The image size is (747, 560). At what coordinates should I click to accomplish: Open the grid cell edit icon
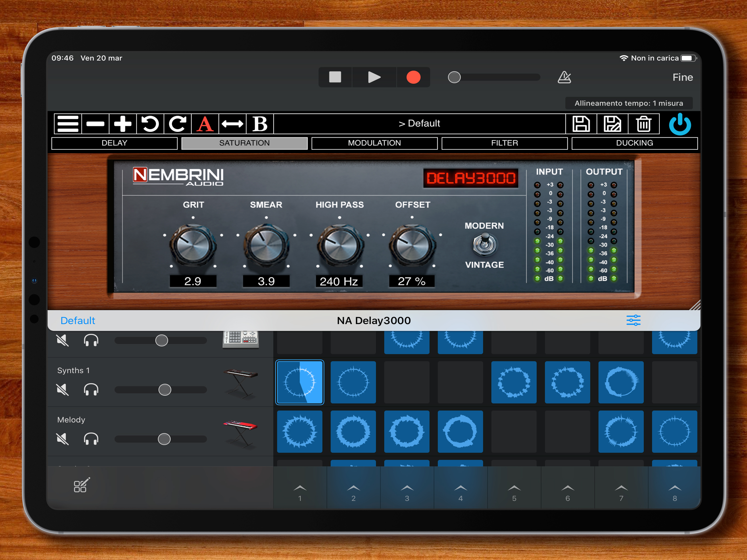point(81,485)
